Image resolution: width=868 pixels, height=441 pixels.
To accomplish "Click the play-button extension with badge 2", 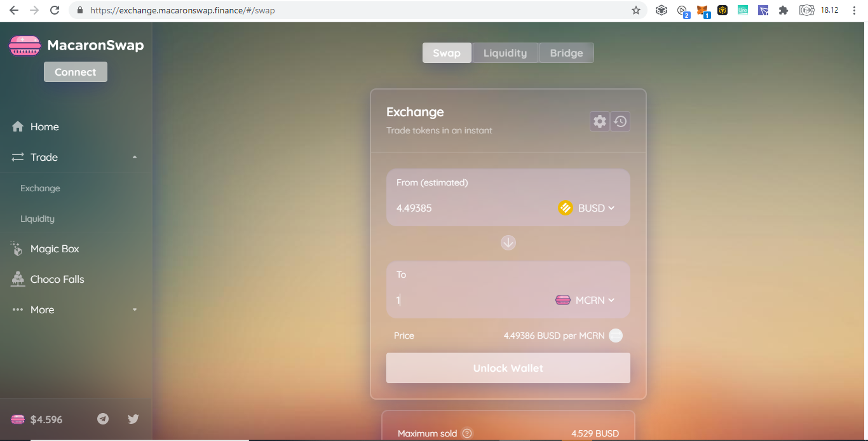I will click(683, 11).
